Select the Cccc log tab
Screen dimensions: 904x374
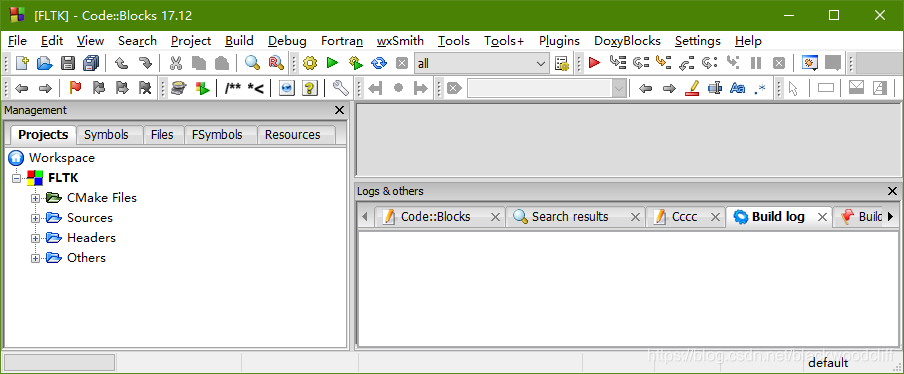click(684, 217)
